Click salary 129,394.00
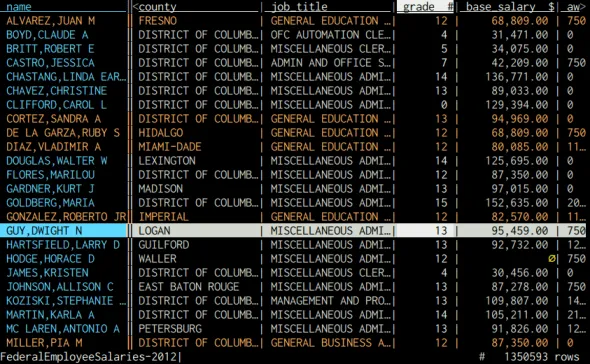 (x=517, y=105)
